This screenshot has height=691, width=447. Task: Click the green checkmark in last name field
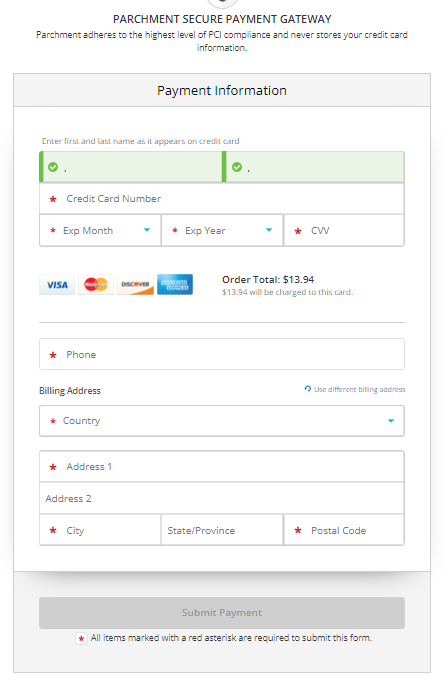point(237,167)
